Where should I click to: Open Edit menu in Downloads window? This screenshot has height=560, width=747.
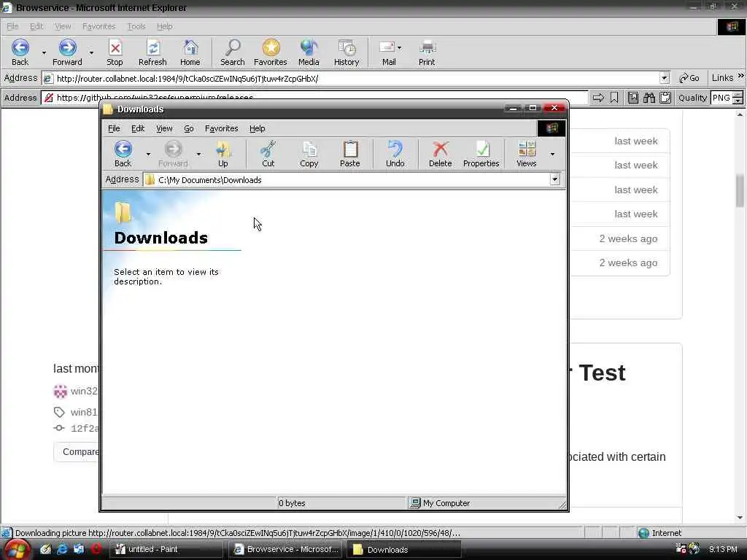[x=138, y=128]
